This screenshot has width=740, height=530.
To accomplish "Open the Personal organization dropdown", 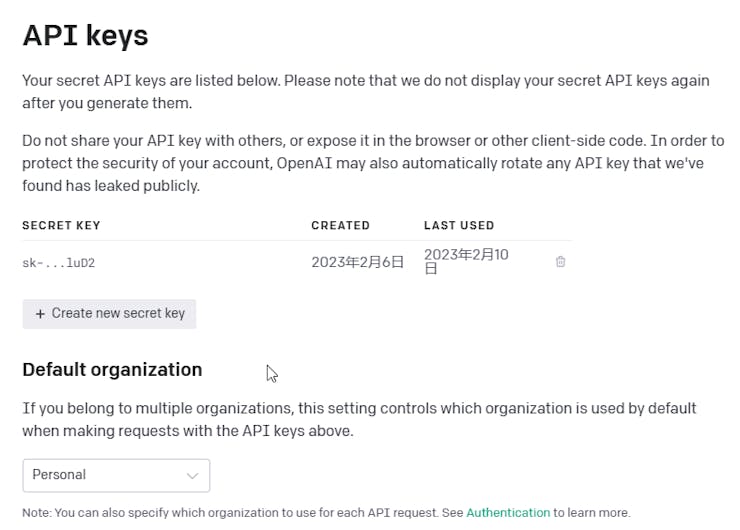I will click(116, 475).
